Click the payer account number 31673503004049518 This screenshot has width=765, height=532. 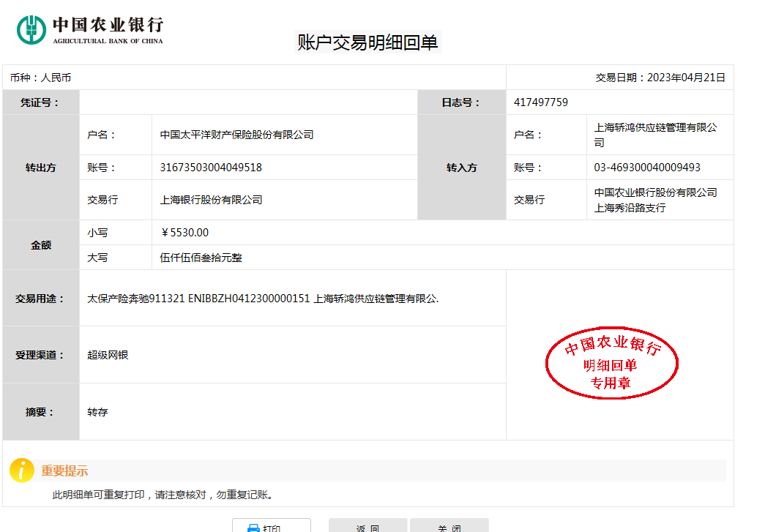(x=211, y=168)
